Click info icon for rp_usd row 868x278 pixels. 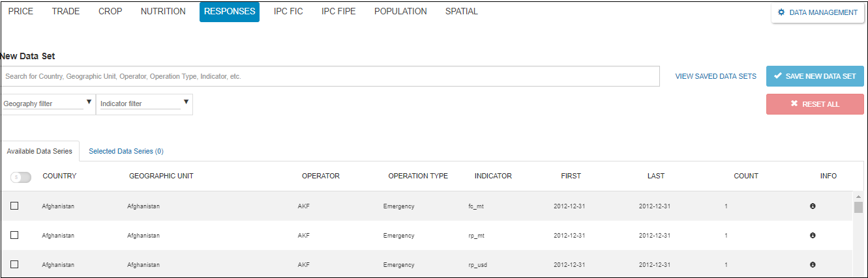coord(813,265)
